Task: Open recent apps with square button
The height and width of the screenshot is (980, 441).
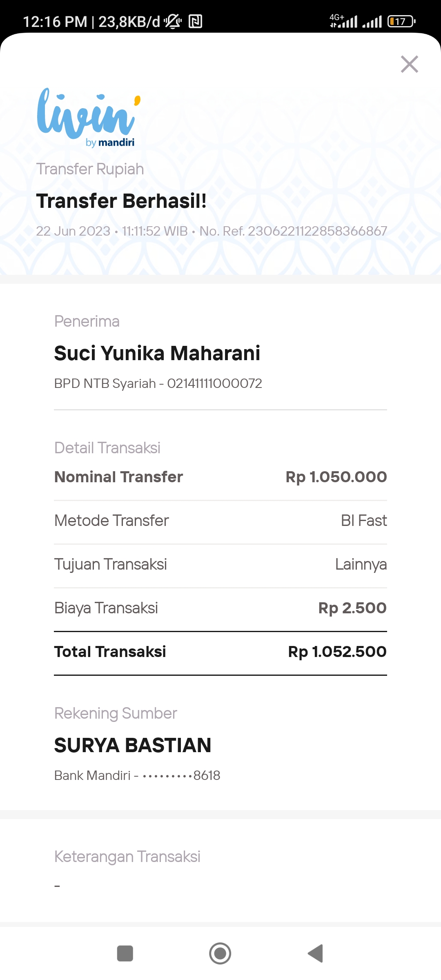Action: tap(125, 953)
